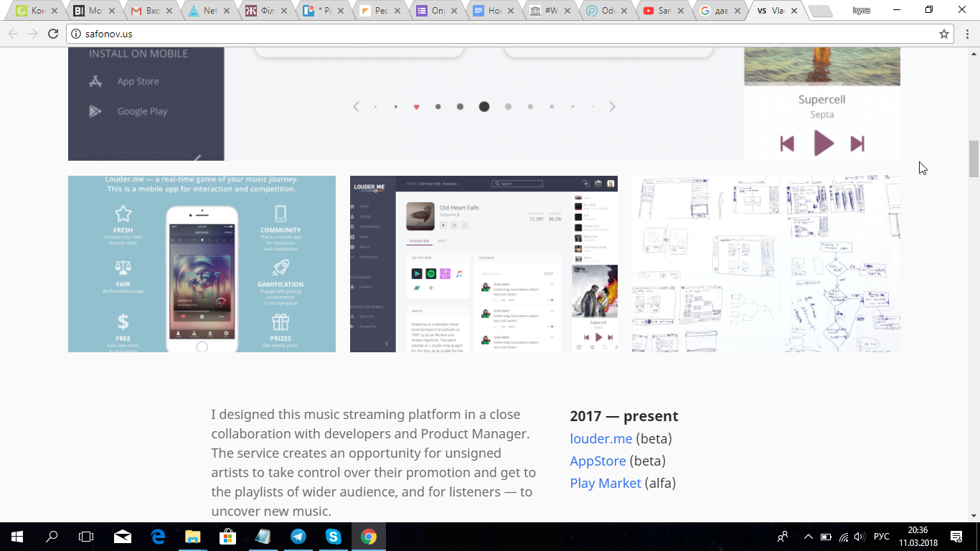980x551 pixels.
Task: Go back in browser history
Action: point(13,34)
